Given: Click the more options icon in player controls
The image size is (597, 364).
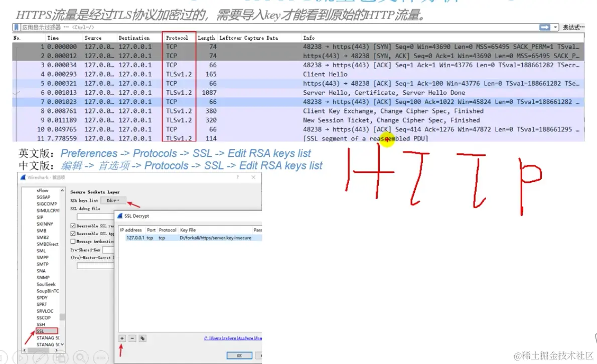Looking at the screenshot, I should [x=100, y=357].
